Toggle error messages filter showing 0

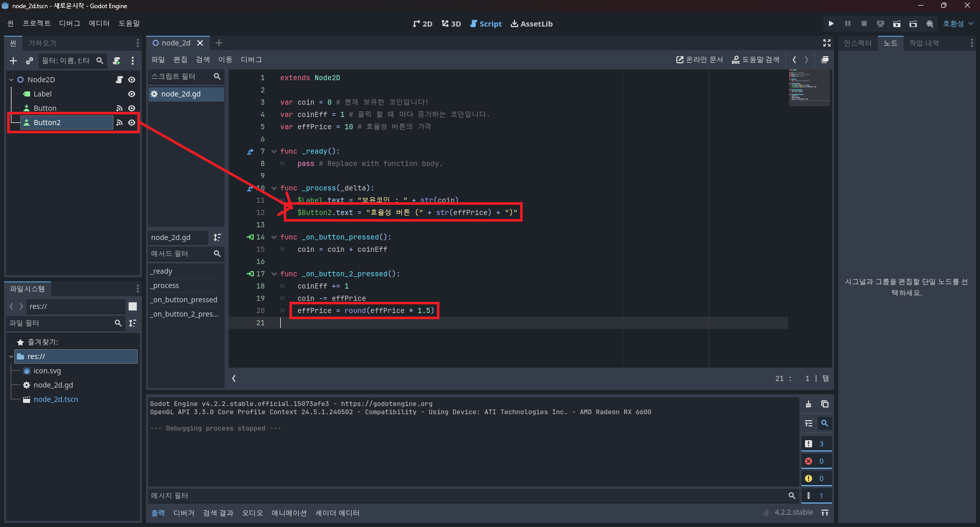point(816,461)
